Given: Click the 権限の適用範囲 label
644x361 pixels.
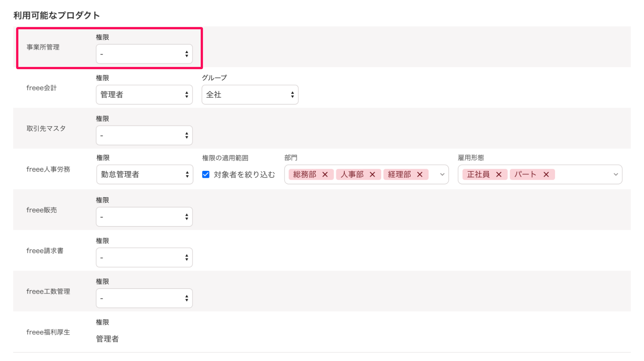Looking at the screenshot, I should [x=225, y=158].
